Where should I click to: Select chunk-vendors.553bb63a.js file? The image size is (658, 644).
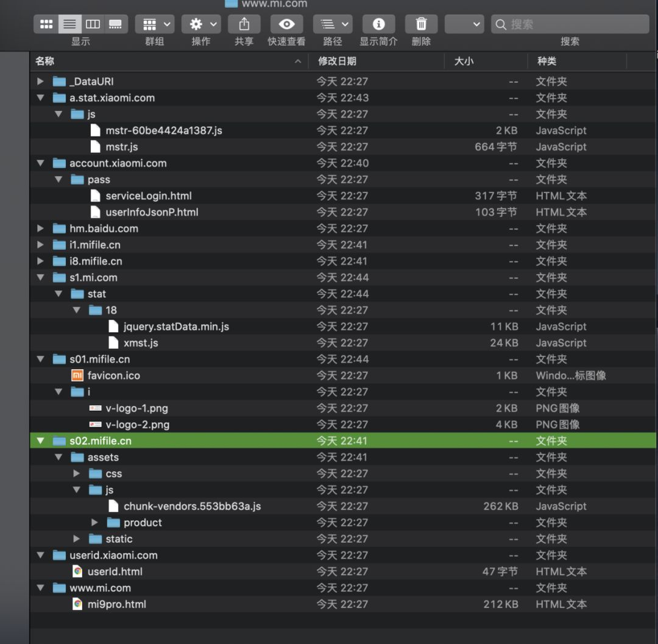192,506
